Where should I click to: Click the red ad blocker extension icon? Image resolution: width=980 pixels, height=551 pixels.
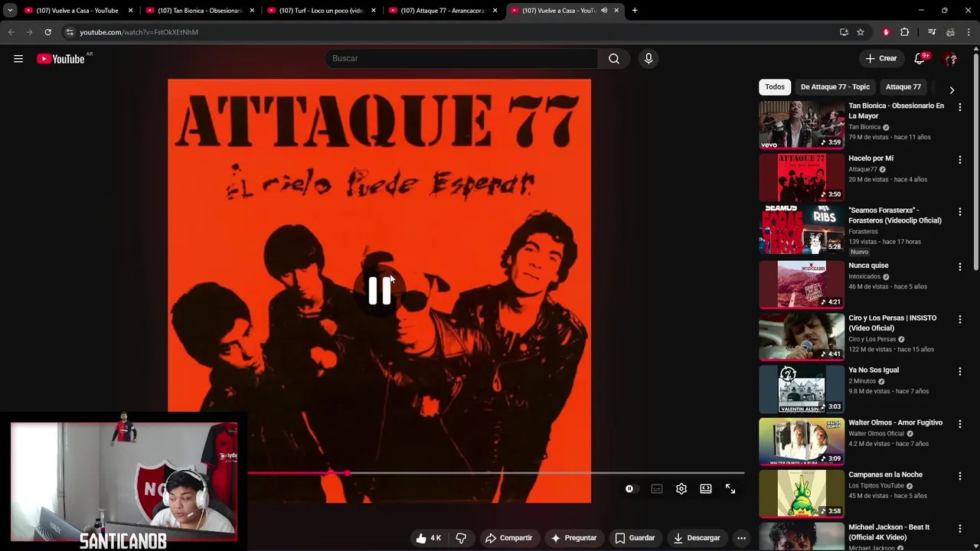pos(886,32)
